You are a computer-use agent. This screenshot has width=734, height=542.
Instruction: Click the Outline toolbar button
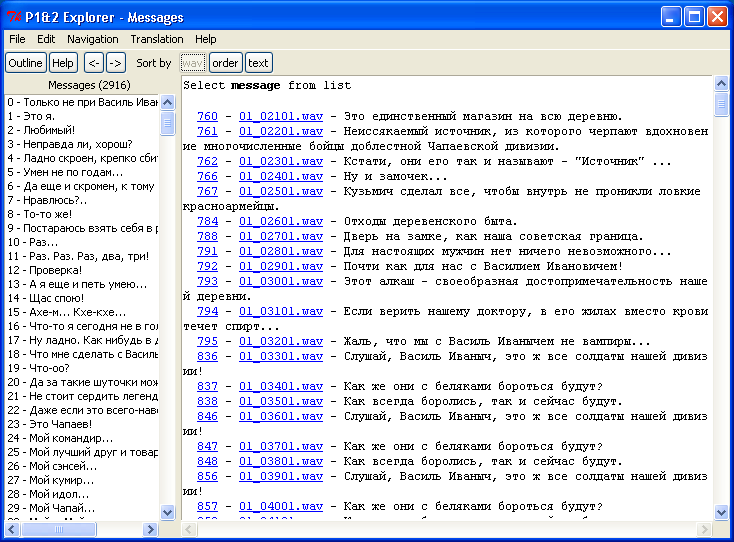(x=26, y=63)
